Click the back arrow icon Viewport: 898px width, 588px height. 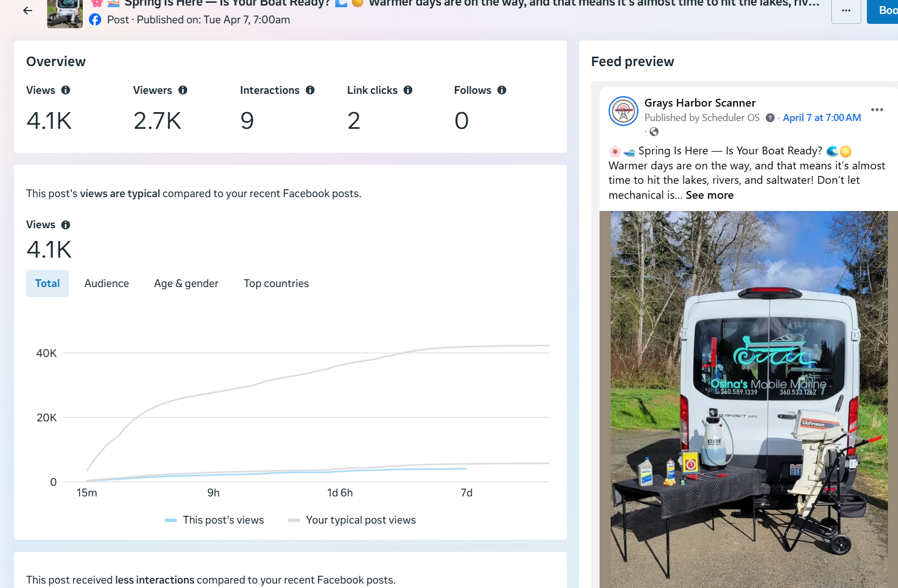(x=28, y=11)
